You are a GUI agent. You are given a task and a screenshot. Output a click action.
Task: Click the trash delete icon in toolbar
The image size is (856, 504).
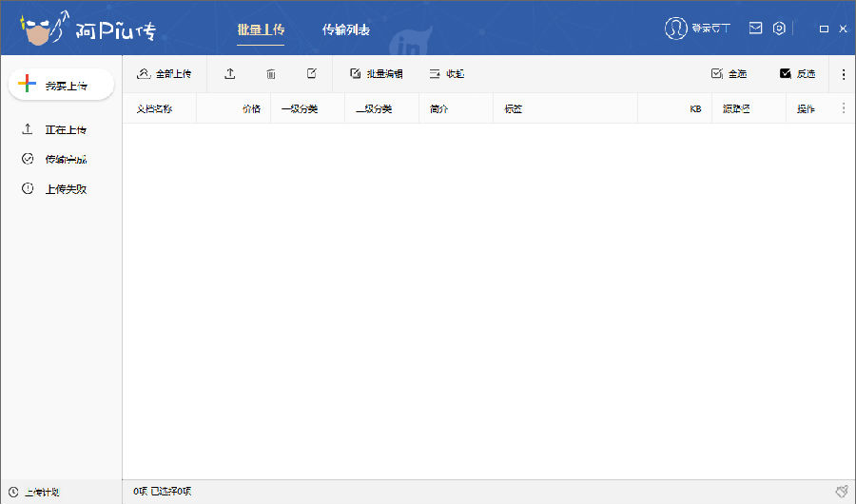click(271, 73)
